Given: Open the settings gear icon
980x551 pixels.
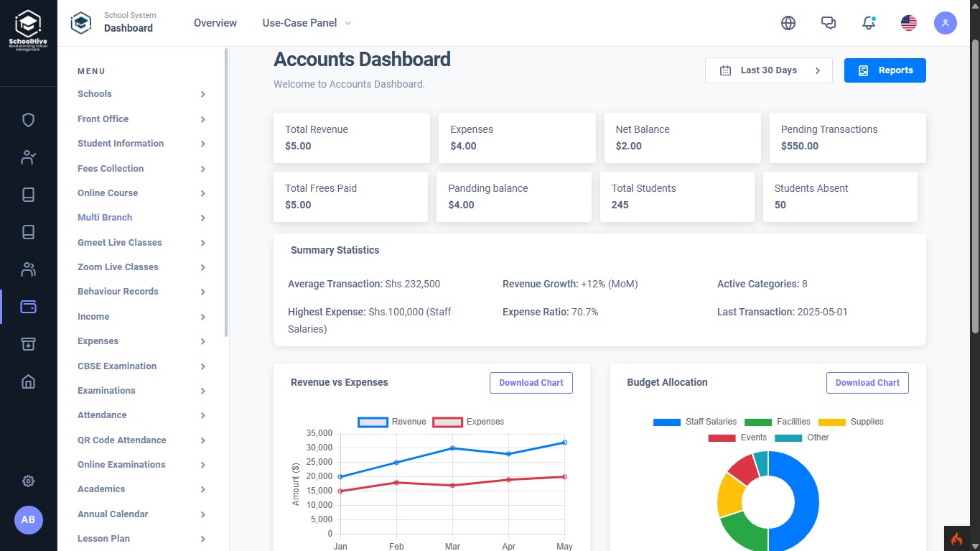Looking at the screenshot, I should [28, 481].
